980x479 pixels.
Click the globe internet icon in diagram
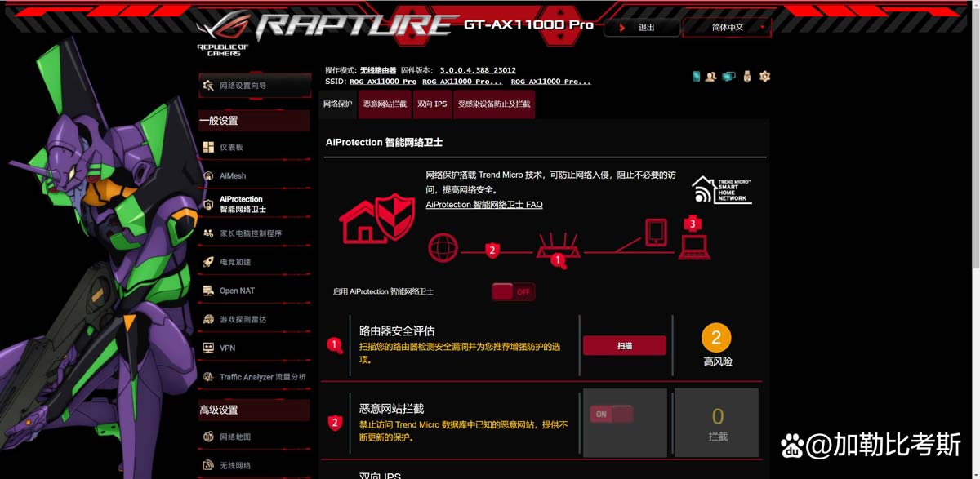443,248
